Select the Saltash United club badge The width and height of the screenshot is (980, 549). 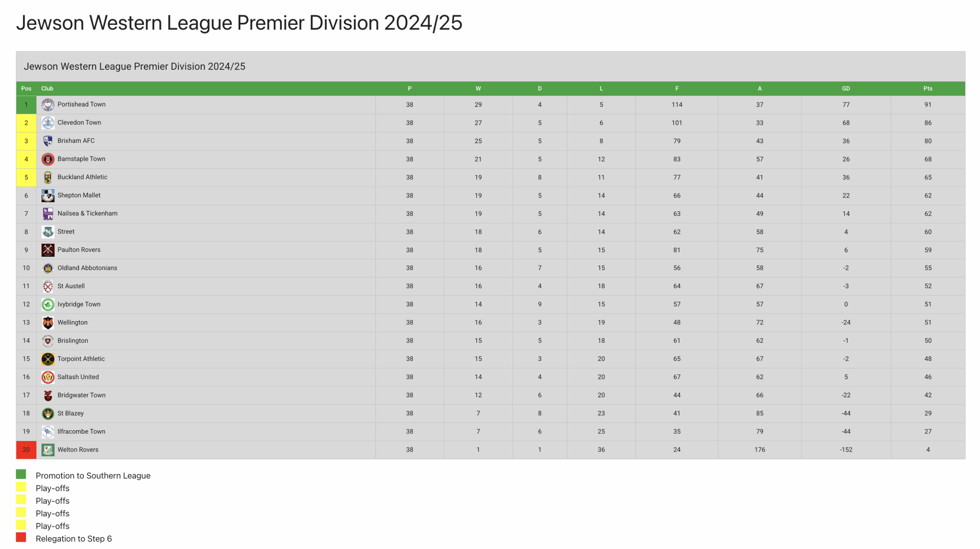point(48,377)
